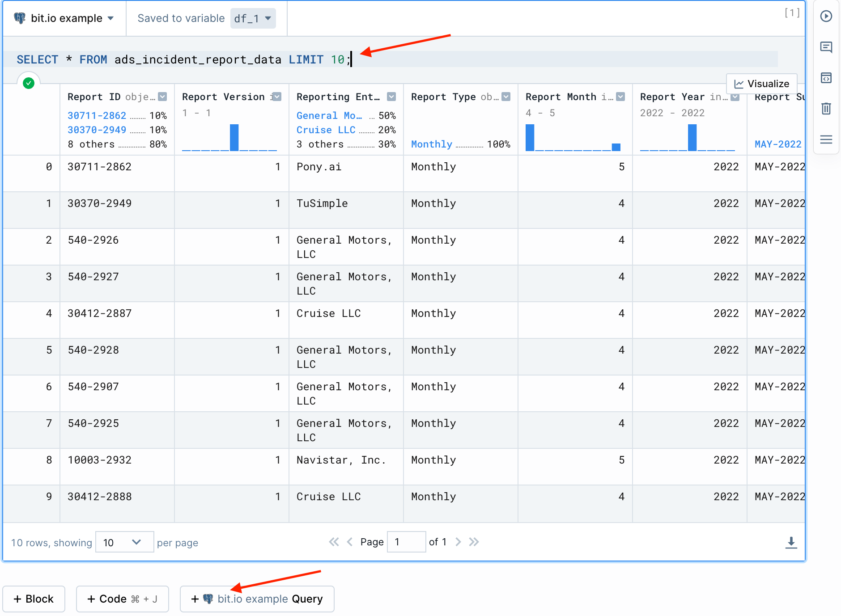Click the code embed view icon
The width and height of the screenshot is (841, 616).
(x=826, y=78)
